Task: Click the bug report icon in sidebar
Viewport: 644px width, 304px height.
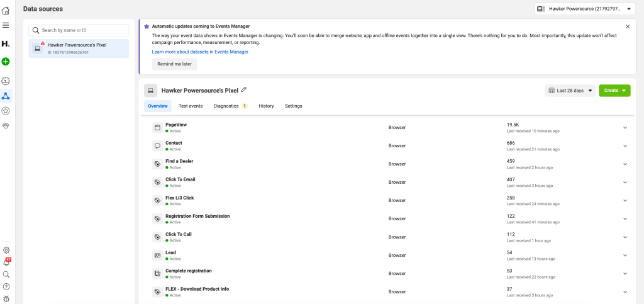Action: (6, 298)
